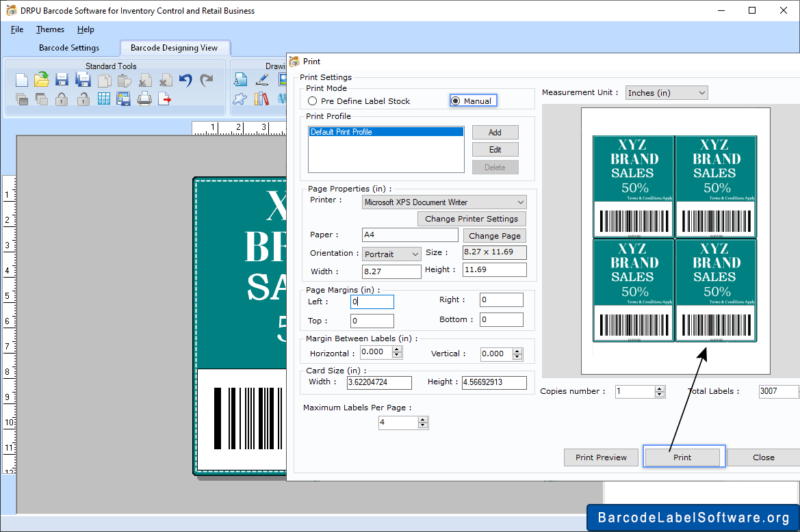Image resolution: width=800 pixels, height=532 pixels.
Task: Increase copies number using the stepper
Action: point(658,388)
